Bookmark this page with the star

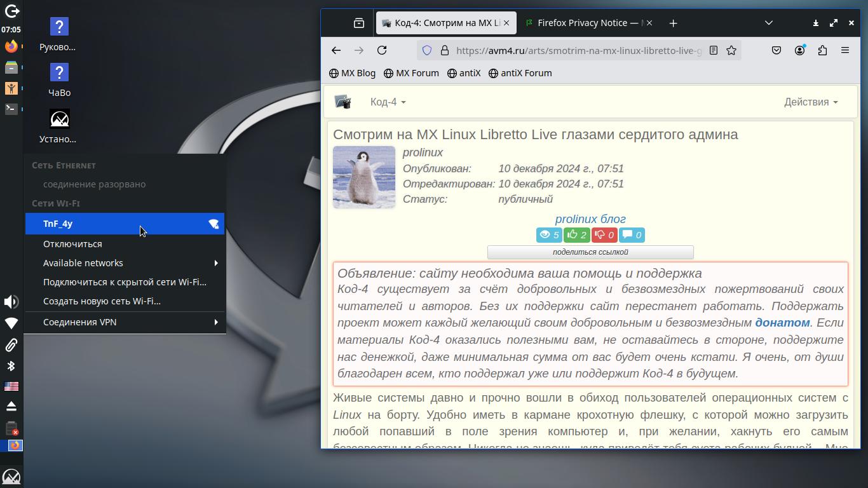point(731,50)
